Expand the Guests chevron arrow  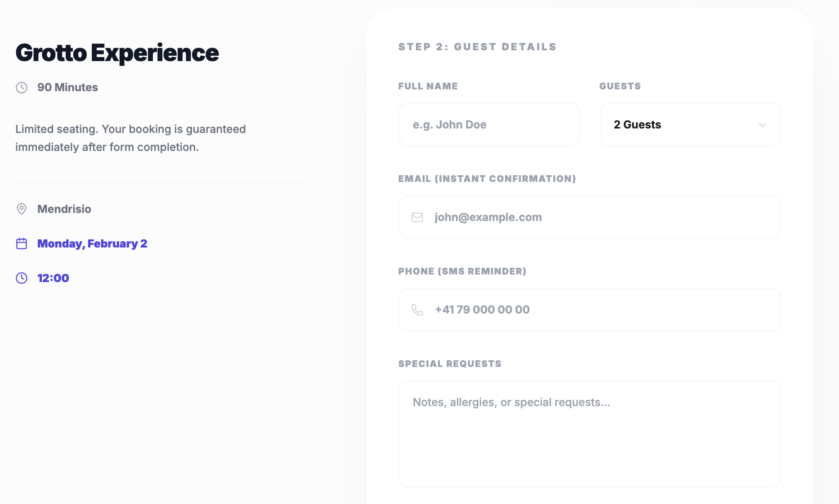[762, 125]
